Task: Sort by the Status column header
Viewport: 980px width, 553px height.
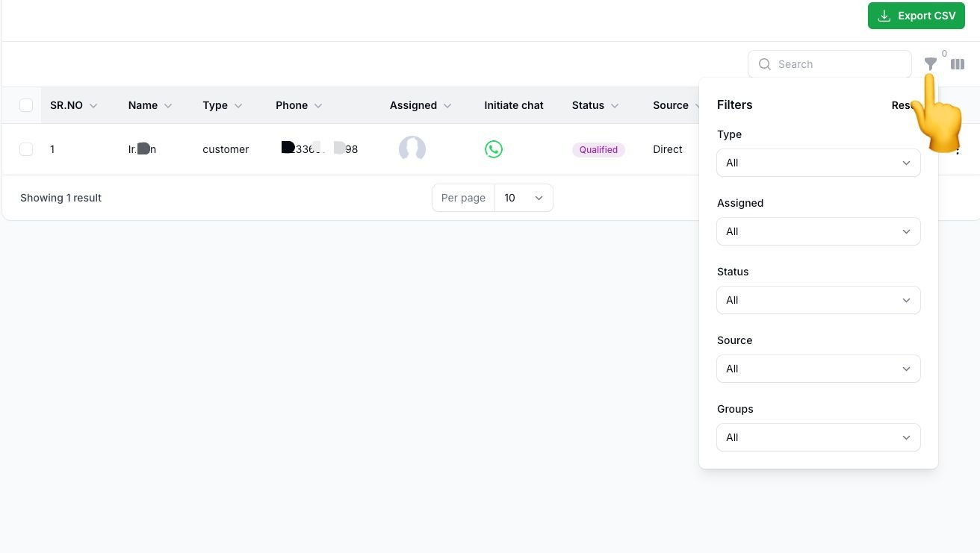Action: [x=588, y=105]
